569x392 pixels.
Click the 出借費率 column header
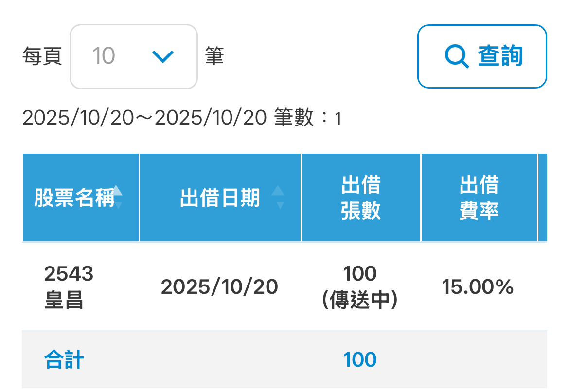pyautogui.click(x=479, y=198)
